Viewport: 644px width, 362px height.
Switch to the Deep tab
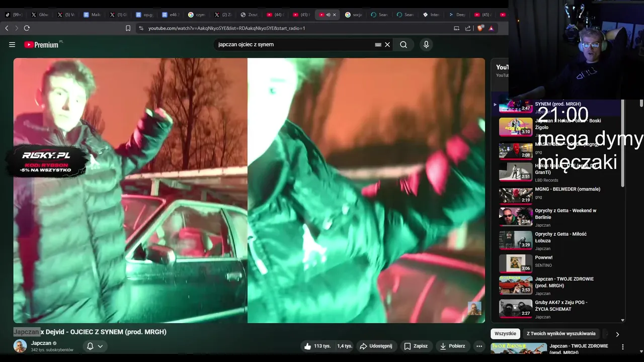tap(457, 15)
